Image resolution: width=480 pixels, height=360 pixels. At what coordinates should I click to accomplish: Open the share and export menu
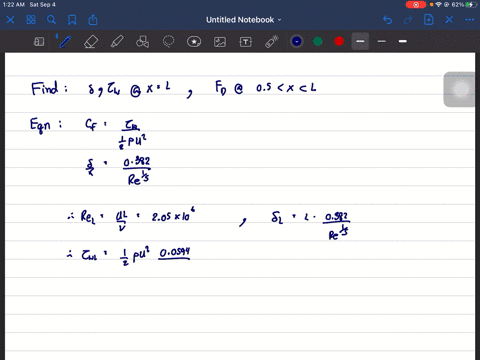[93, 20]
